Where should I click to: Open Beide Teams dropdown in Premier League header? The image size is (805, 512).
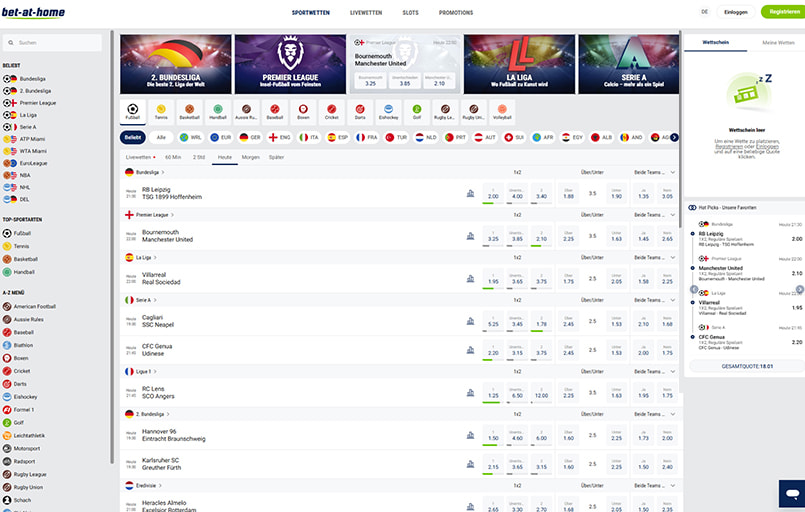[x=655, y=215]
